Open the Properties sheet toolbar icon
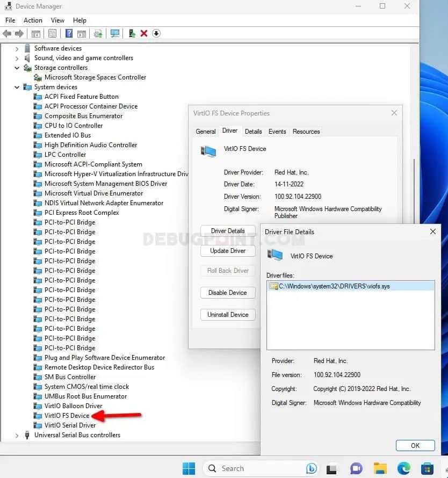The width and height of the screenshot is (448, 478). click(52, 33)
